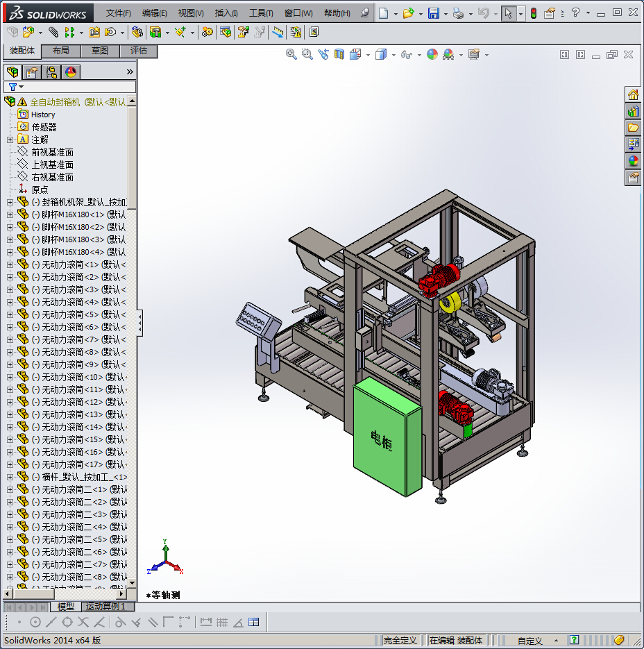Click the Mate paperclip icon
Viewport: 644px width, 649px height.
point(53,32)
